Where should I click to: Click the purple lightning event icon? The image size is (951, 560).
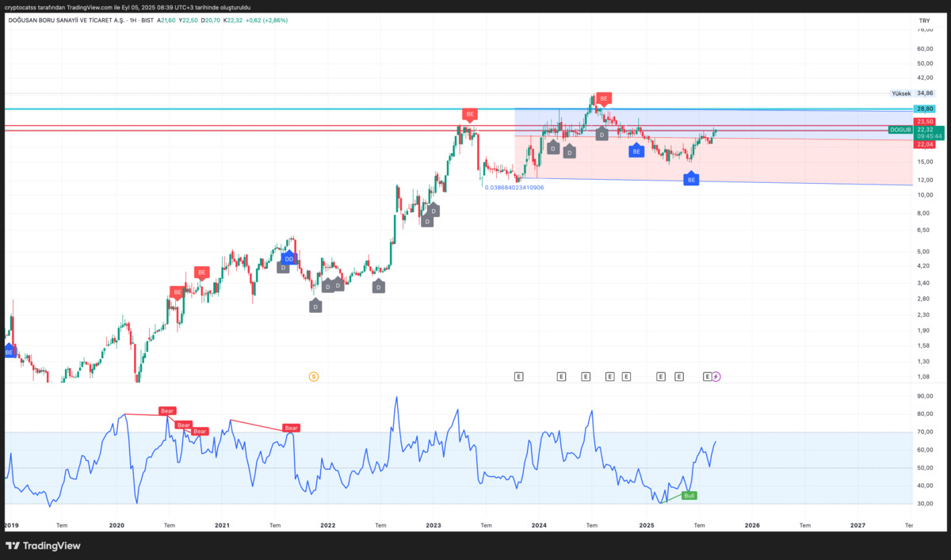point(716,377)
